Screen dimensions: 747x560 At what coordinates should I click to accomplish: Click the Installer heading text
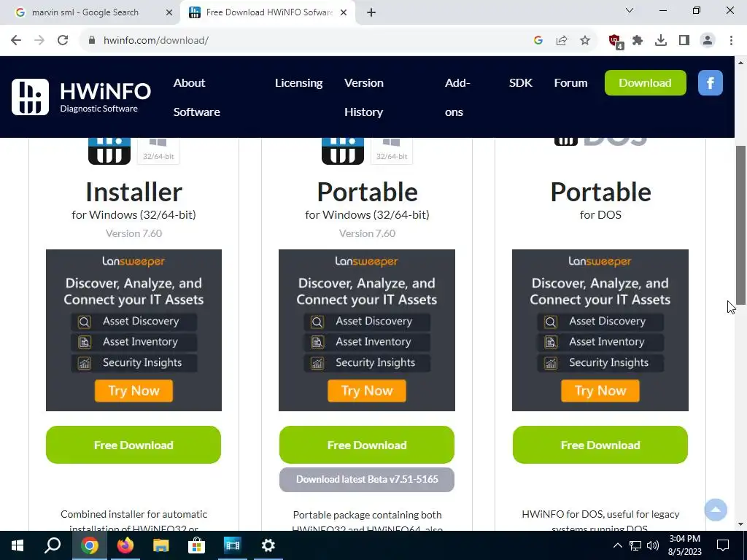(134, 192)
